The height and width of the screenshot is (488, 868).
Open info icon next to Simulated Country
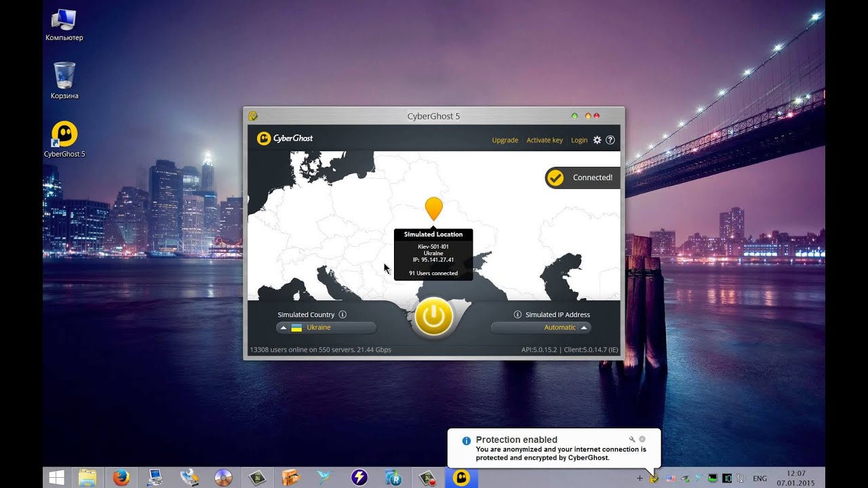[x=342, y=314]
